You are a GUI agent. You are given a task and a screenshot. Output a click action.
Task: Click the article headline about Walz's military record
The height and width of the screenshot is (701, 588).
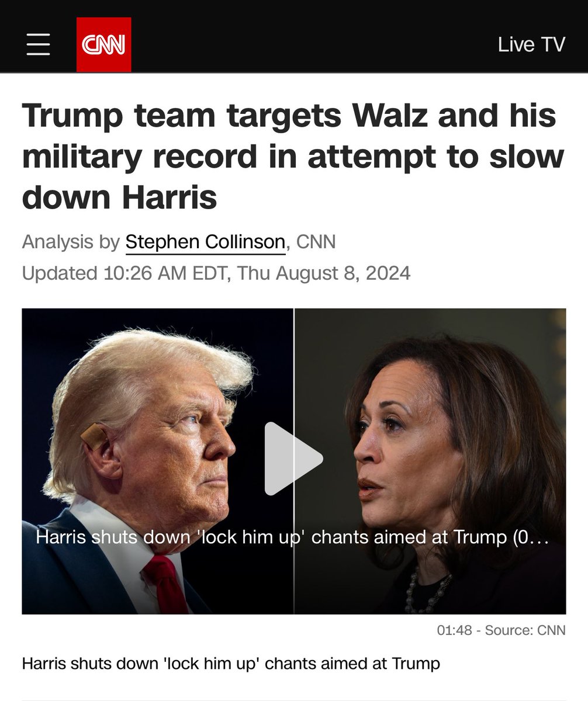pyautogui.click(x=293, y=156)
